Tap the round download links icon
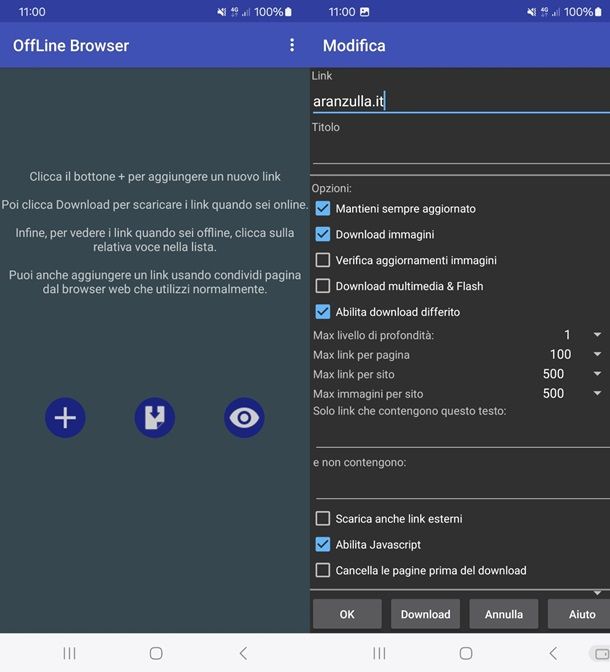Image resolution: width=610 pixels, height=672 pixels. tap(155, 417)
